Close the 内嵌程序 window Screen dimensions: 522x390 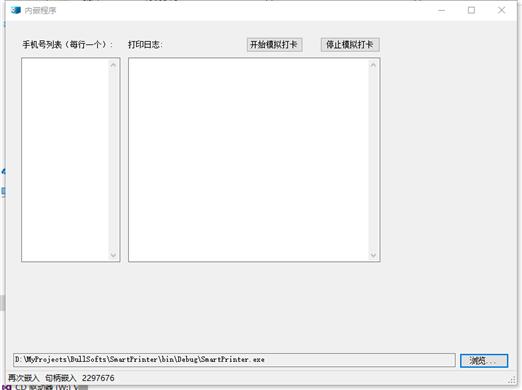pos(501,10)
